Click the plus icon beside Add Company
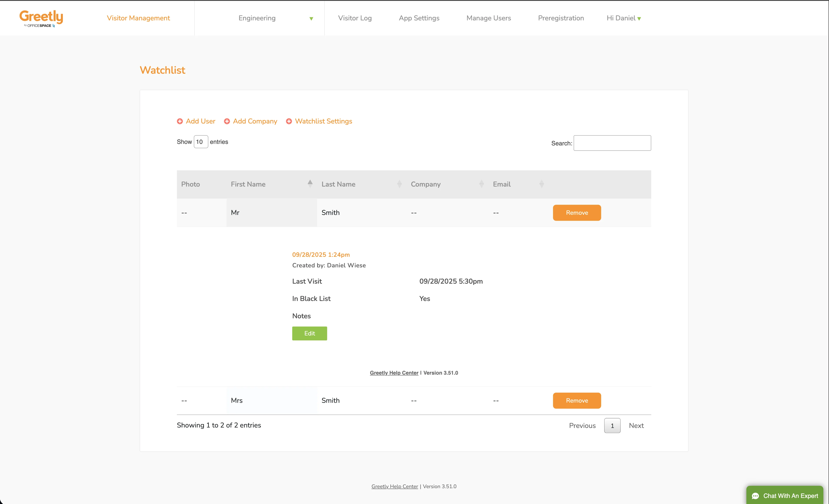Viewport: 829px width, 504px height. (227, 121)
